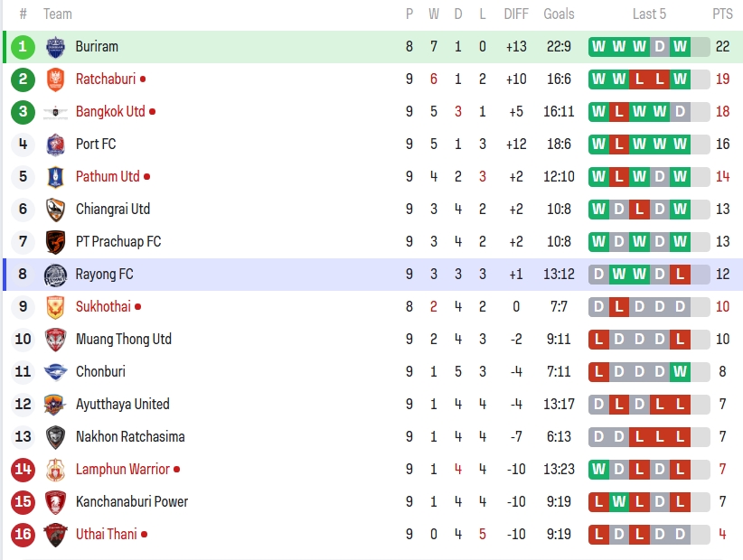Click the Chiangrai Utd team logo
Image resolution: width=743 pixels, height=560 pixels.
(55, 210)
